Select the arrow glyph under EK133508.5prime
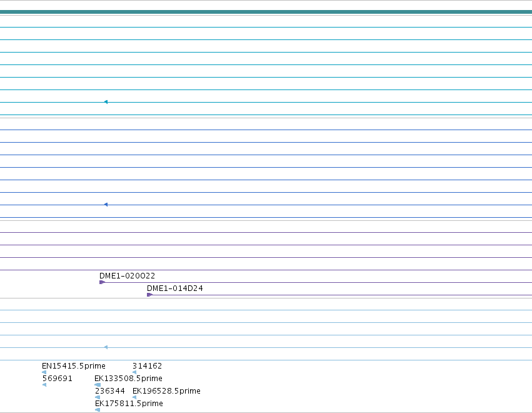Image resolution: width=532 pixels, height=413 pixels. [98, 385]
